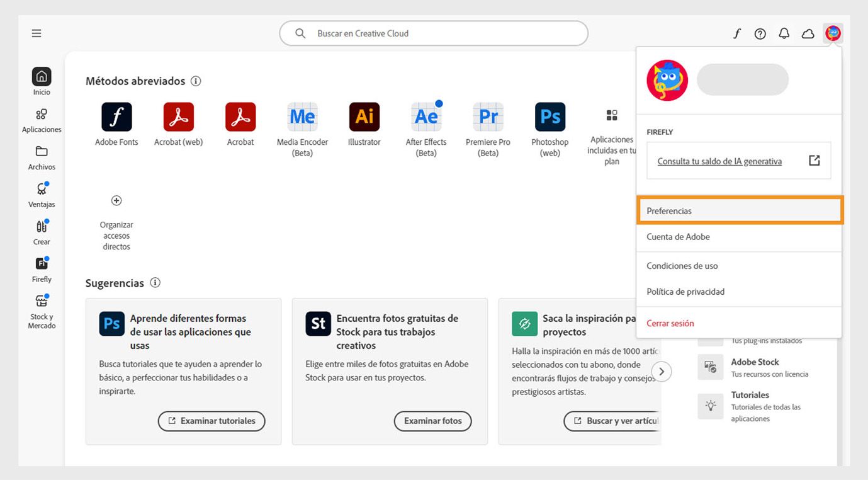
Task: Open Crear in the sidebar
Action: pos(42,232)
